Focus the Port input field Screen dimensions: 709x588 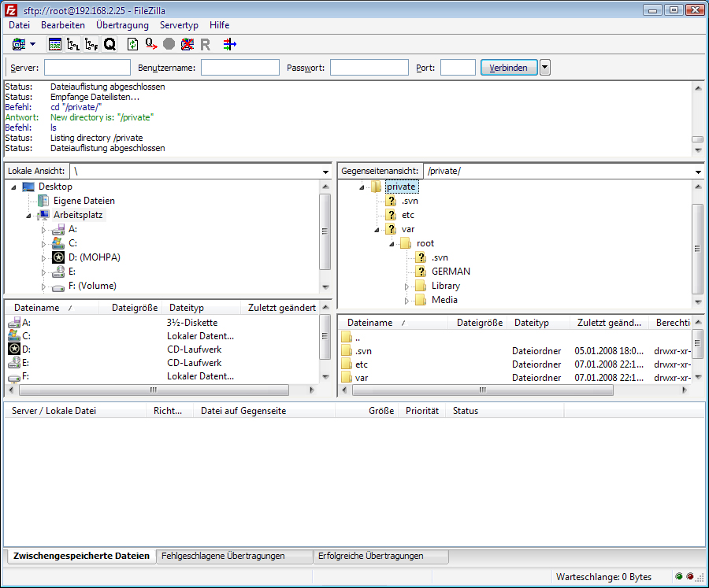click(458, 68)
